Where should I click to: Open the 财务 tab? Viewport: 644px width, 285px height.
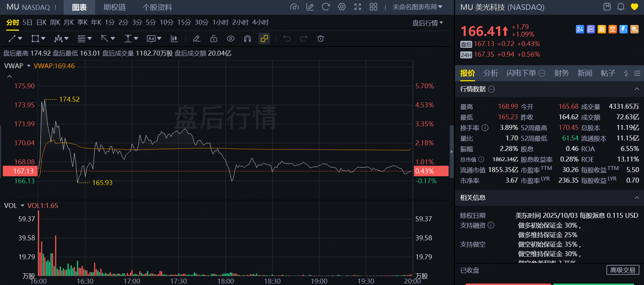561,73
